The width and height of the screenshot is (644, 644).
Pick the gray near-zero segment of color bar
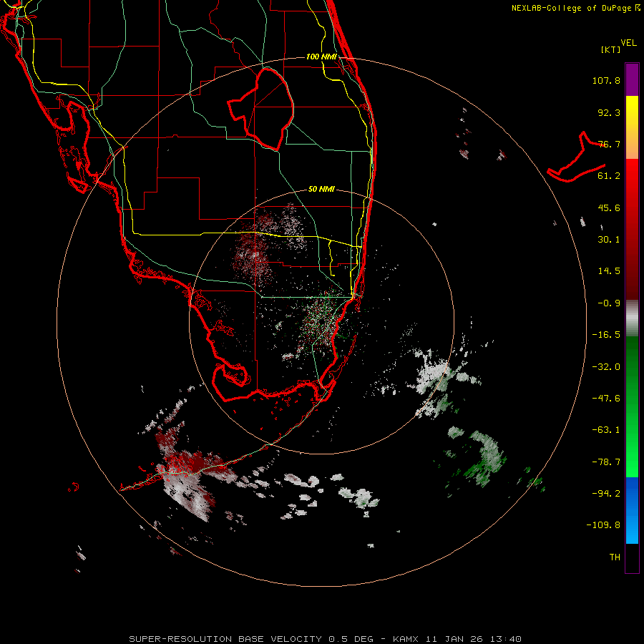632,318
